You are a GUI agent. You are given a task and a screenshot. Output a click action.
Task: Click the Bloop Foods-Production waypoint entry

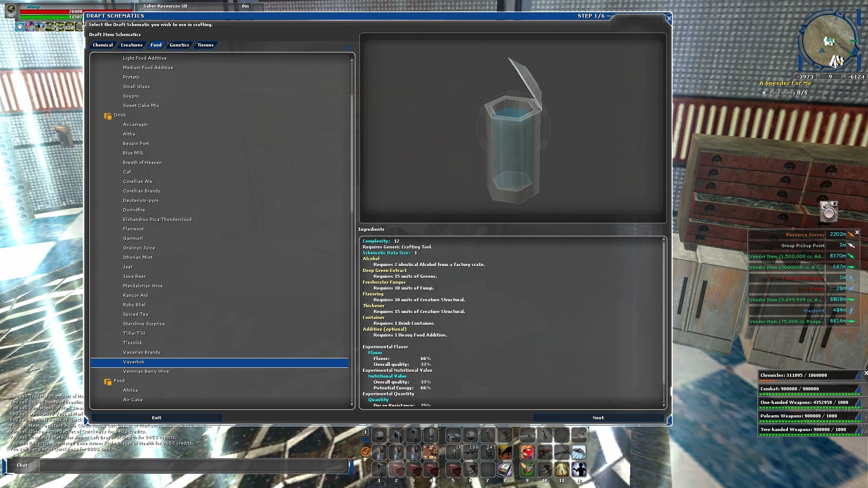coord(796,278)
